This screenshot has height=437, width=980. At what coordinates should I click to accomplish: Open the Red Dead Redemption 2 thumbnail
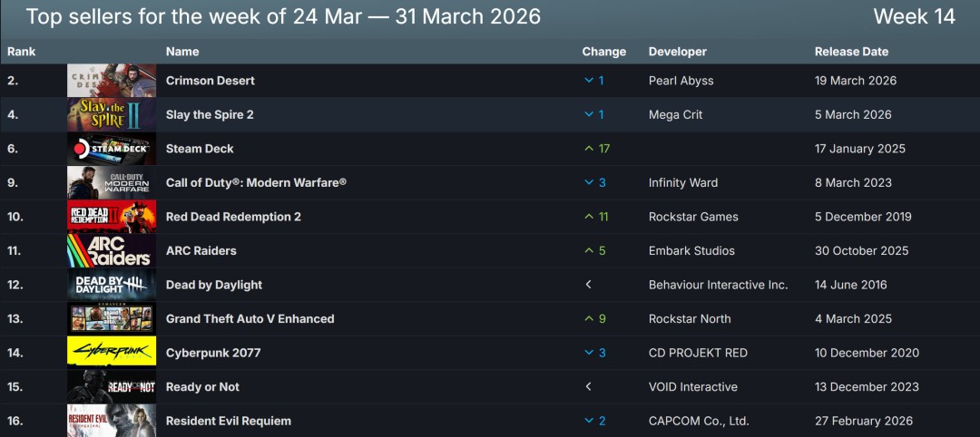pyautogui.click(x=112, y=217)
